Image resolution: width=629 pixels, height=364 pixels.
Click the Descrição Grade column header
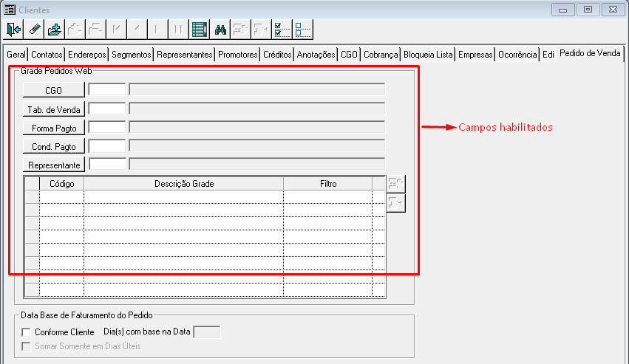(x=184, y=184)
